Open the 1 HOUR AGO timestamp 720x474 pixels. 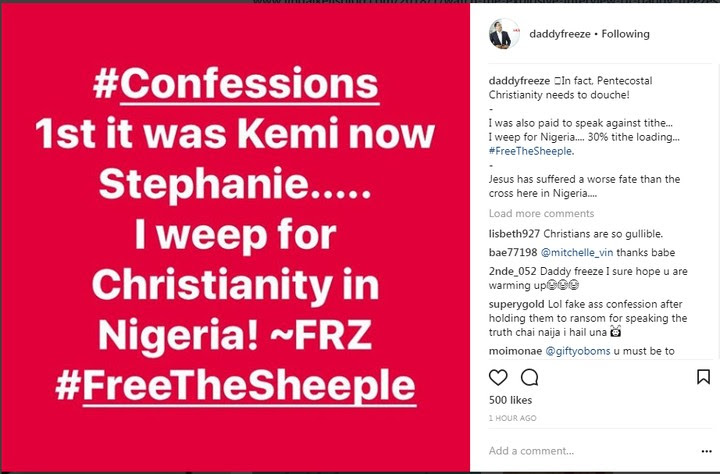tap(512, 418)
